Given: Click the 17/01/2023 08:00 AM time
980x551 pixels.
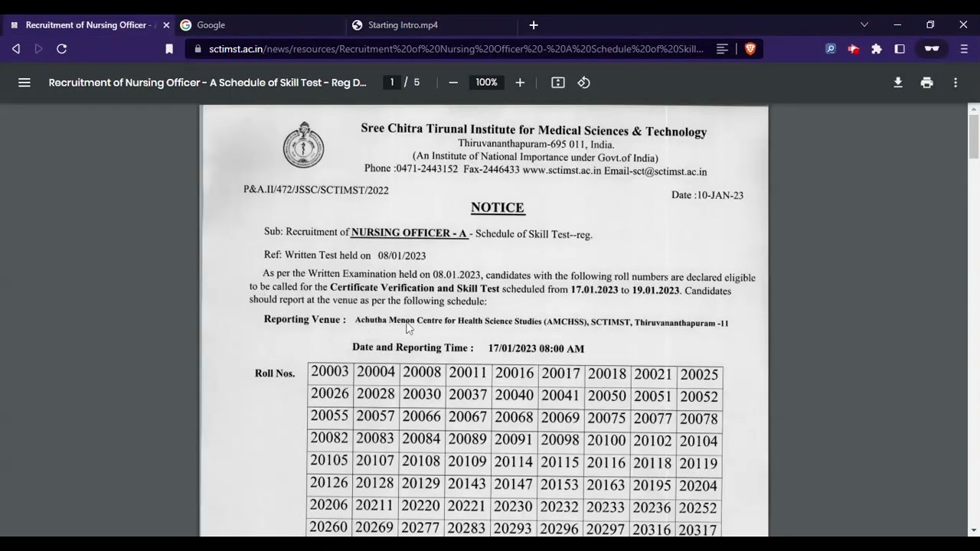Looking at the screenshot, I should tap(536, 349).
